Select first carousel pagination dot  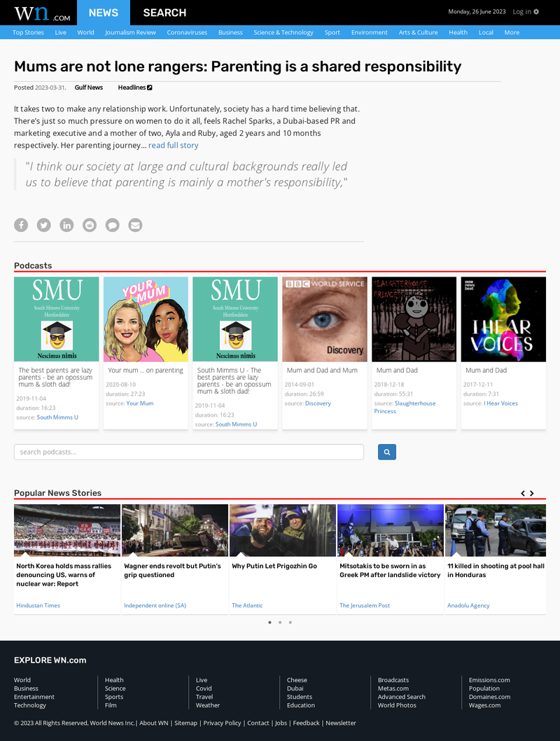pyautogui.click(x=269, y=623)
